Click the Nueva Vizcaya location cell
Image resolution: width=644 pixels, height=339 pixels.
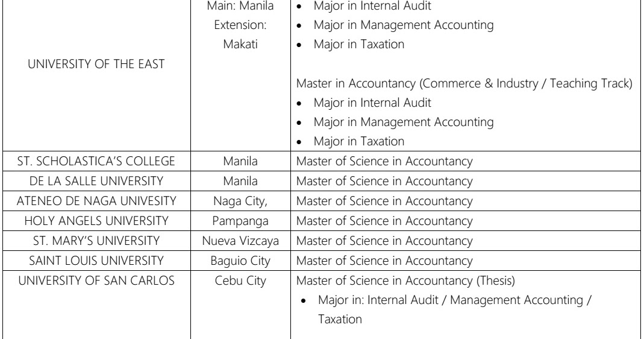(240, 241)
